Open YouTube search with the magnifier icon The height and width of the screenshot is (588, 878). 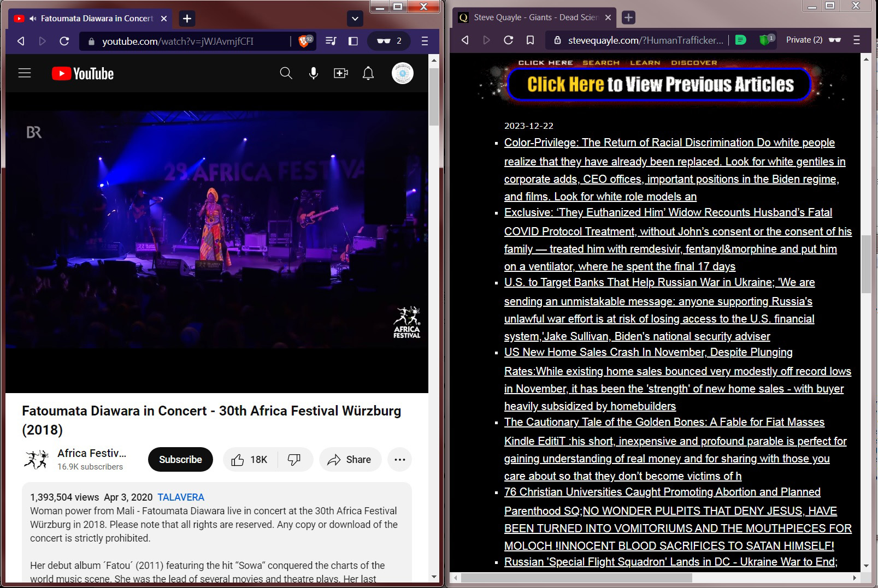click(285, 73)
